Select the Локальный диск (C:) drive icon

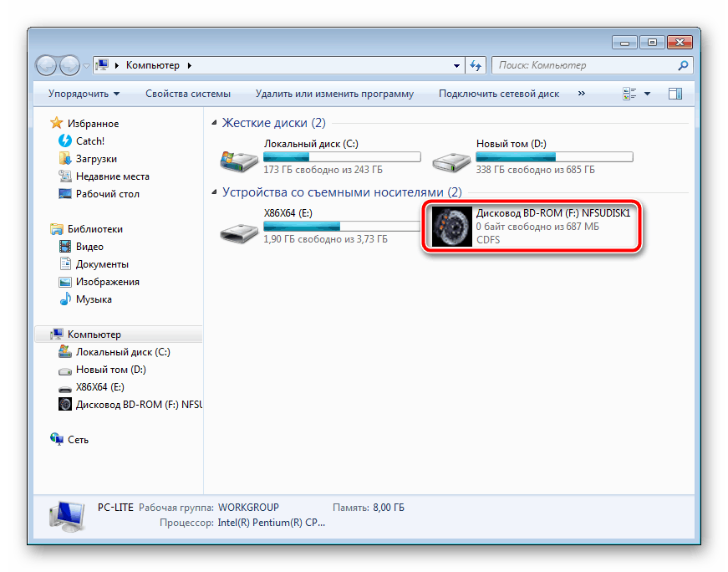pos(238,156)
